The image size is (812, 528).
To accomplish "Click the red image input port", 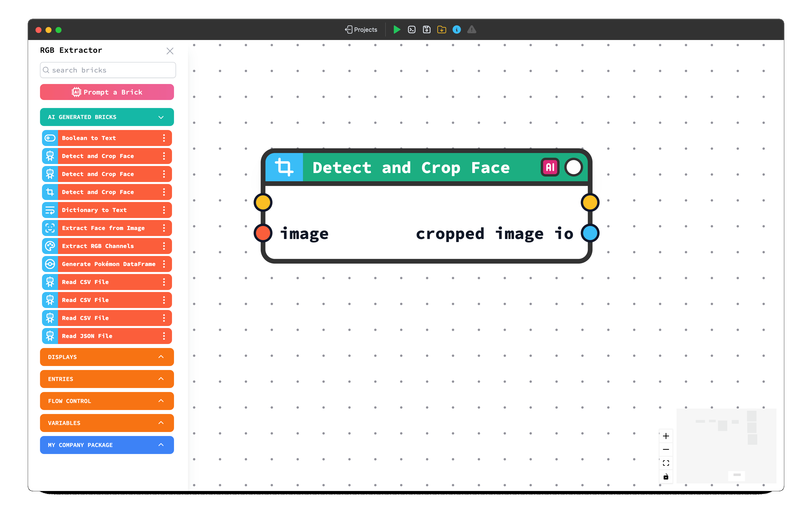I will (263, 233).
